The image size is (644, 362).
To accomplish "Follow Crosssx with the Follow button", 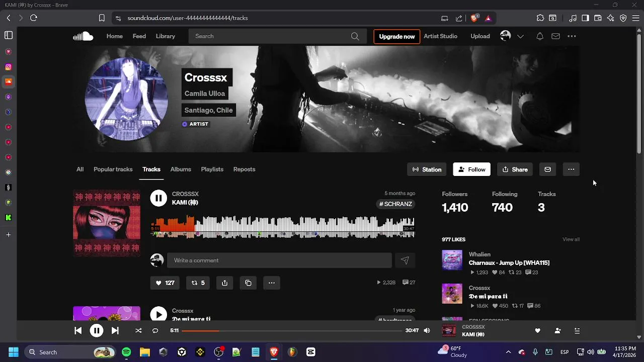I will (x=472, y=169).
